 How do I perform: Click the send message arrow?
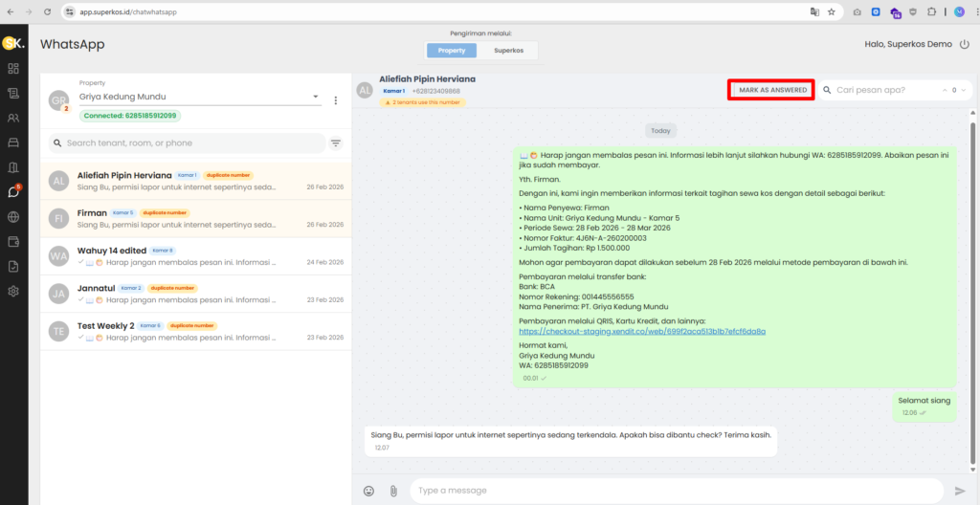click(960, 491)
